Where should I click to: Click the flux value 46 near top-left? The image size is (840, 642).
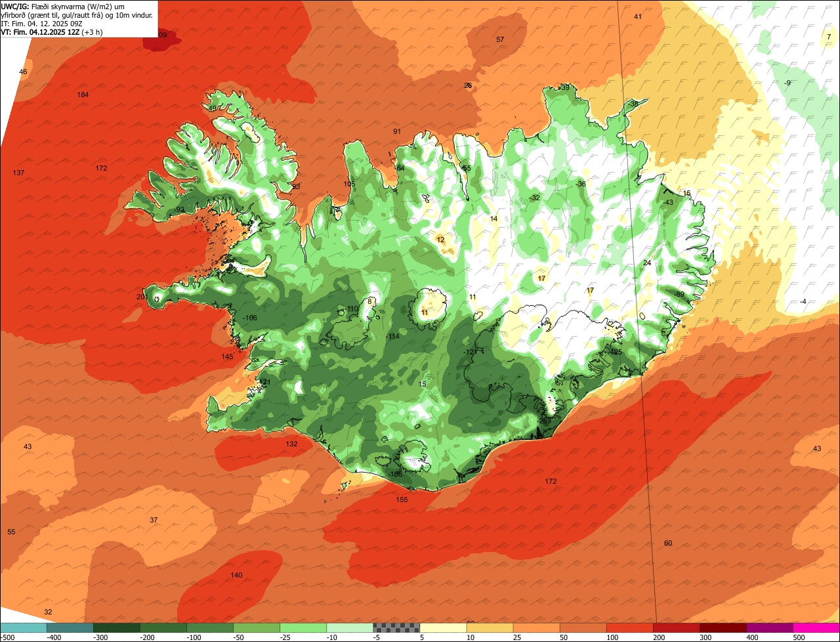23,71
